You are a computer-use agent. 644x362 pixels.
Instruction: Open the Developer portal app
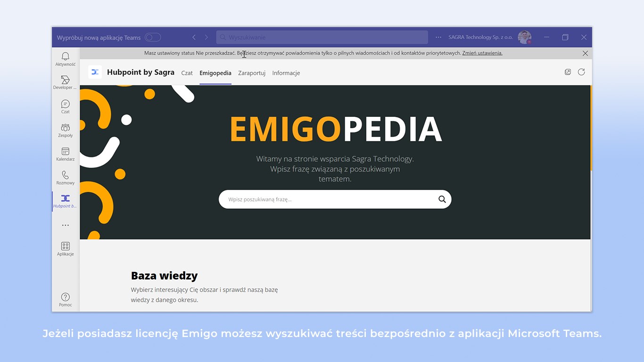click(x=66, y=82)
